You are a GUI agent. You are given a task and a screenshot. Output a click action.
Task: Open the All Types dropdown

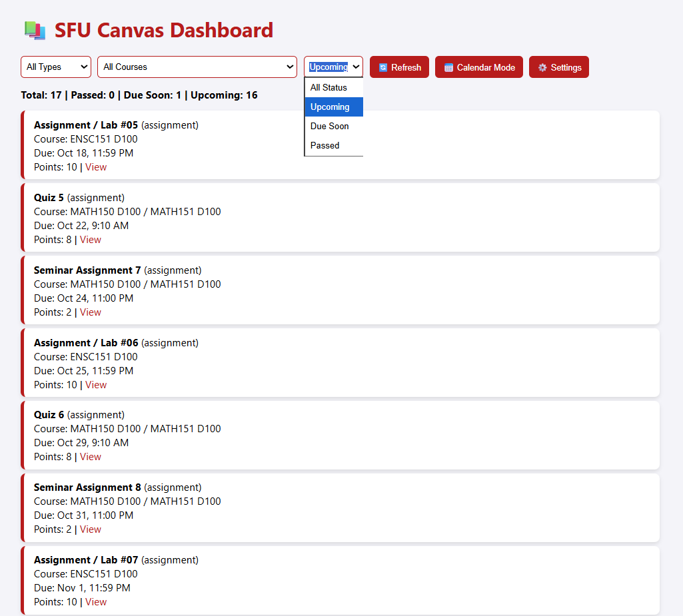coord(56,67)
